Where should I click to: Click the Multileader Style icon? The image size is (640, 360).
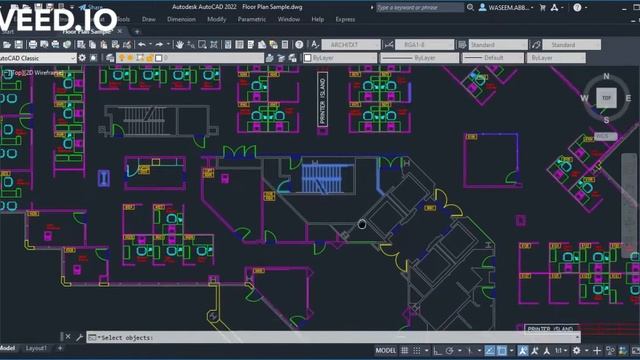536,44
